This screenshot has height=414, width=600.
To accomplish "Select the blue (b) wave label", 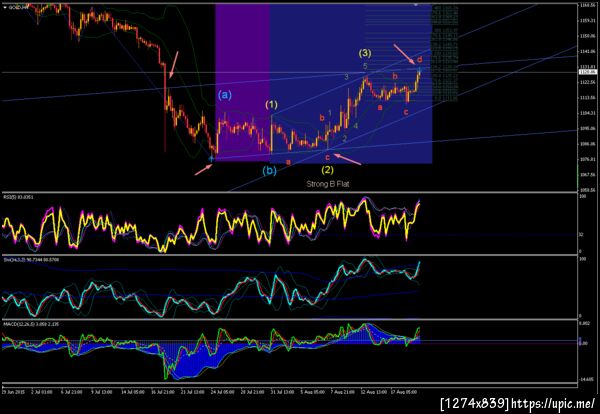I will coord(269,171).
